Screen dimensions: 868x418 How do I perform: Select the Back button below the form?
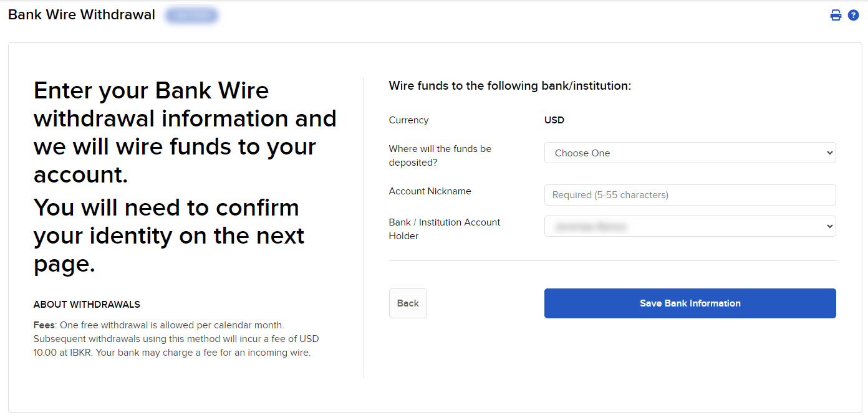point(408,303)
